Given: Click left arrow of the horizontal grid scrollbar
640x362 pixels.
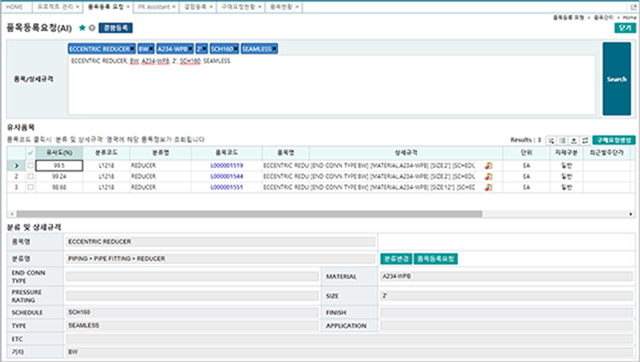Looking at the screenshot, I should point(12,214).
